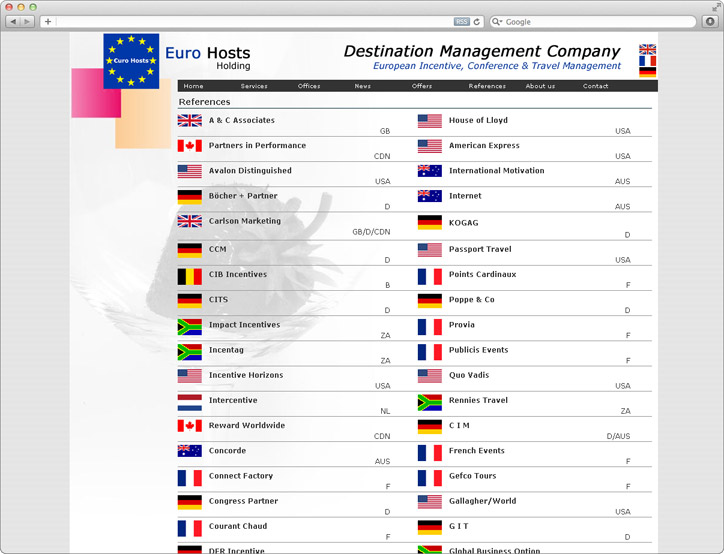Reload the page with refresh icon
Image resolution: width=724 pixels, height=554 pixels.
coord(477,22)
